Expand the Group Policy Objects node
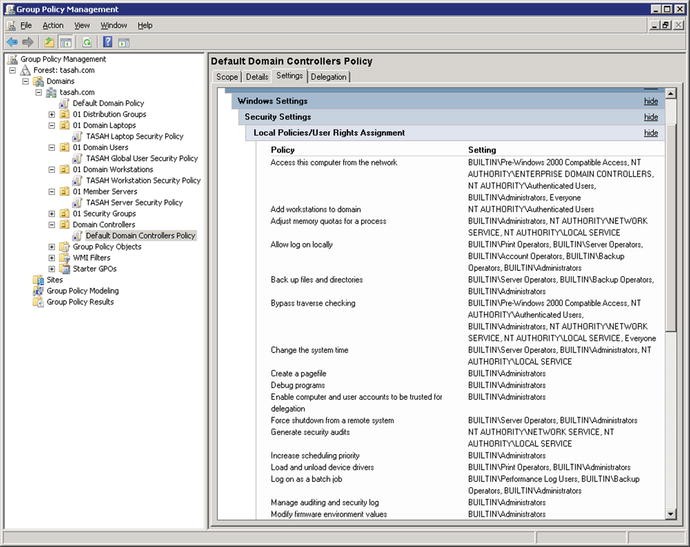Viewport: 690px width, 547px height. tap(51, 246)
